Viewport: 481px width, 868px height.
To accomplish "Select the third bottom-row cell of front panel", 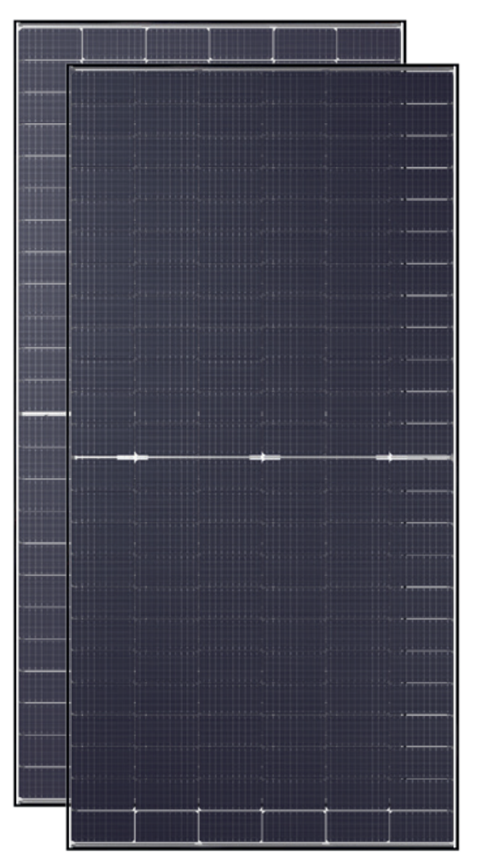I will pyautogui.click(x=229, y=827).
